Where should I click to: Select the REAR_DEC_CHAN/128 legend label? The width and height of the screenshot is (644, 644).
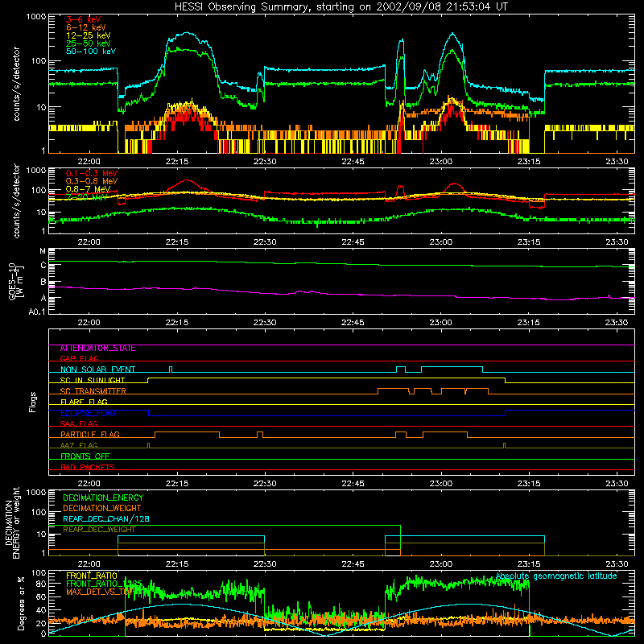106,519
